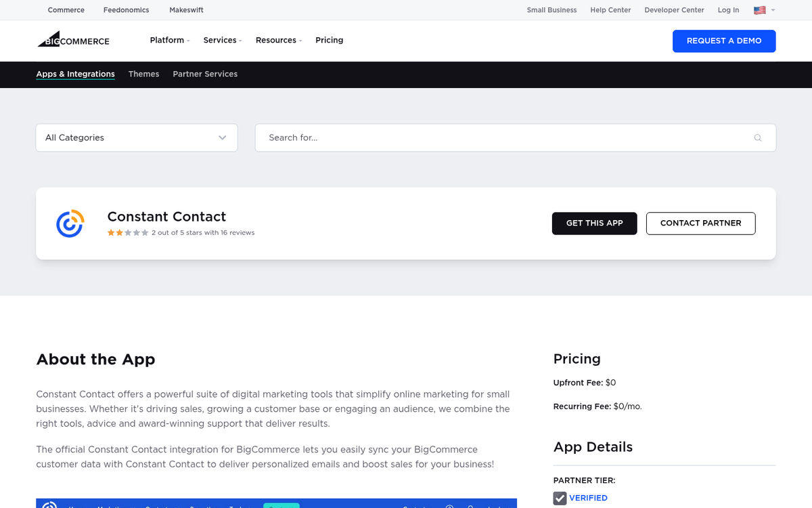The image size is (812, 508).
Task: Click the Constant Contact circular app icon
Action: tap(70, 224)
